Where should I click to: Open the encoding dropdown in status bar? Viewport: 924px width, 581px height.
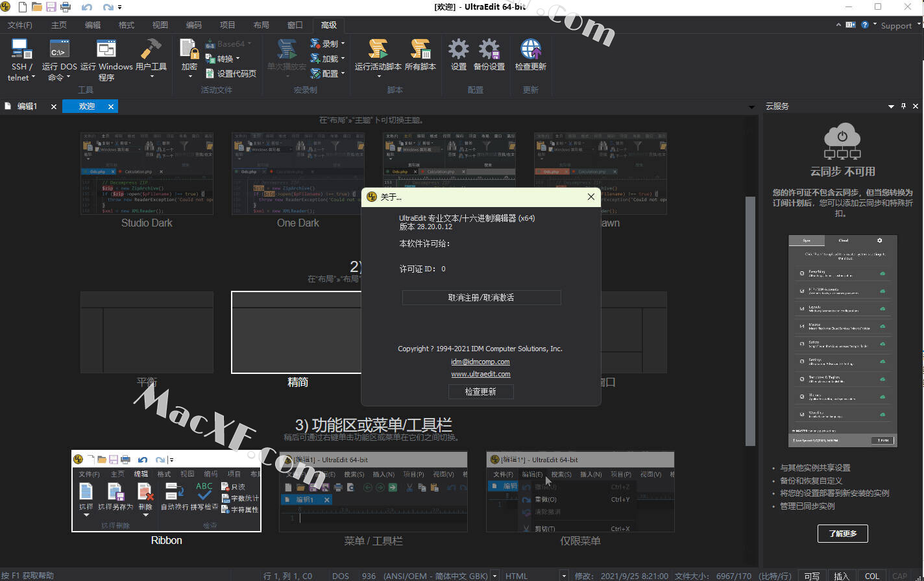(495, 576)
